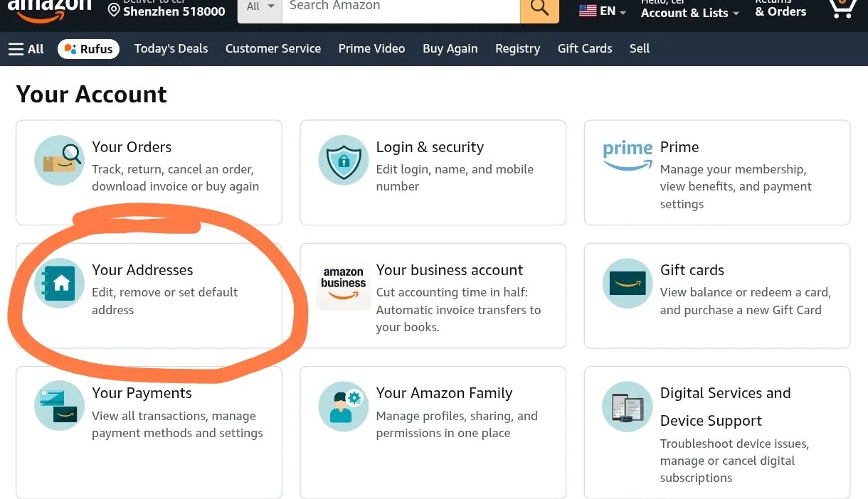Open the EN language selector dropdown
The width and height of the screenshot is (868, 499).
click(603, 11)
